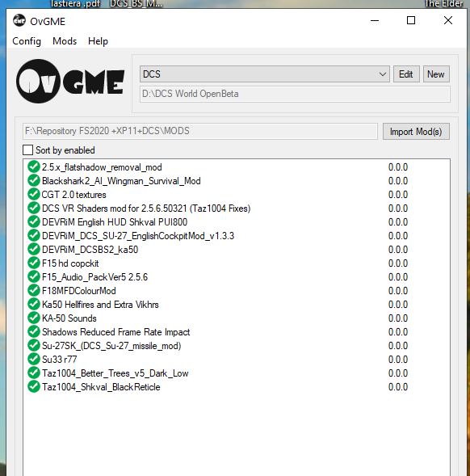
Task: Open the Mods menu
Action: point(65,41)
